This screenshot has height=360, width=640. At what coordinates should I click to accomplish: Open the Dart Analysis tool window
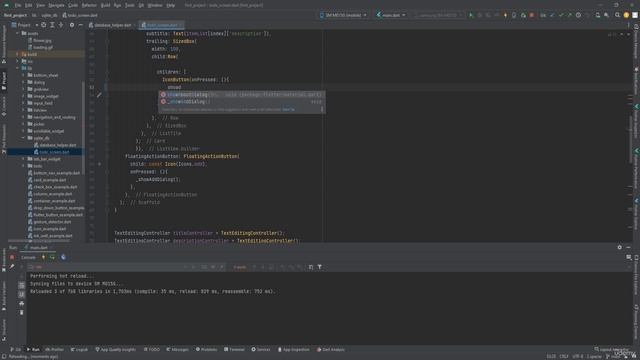[x=331, y=349]
